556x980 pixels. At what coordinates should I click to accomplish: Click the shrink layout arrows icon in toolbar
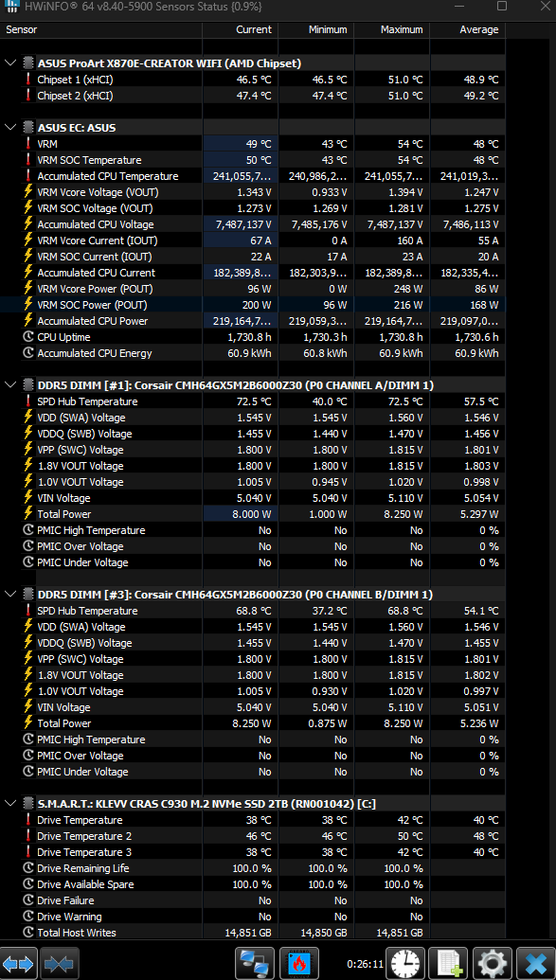(60, 964)
